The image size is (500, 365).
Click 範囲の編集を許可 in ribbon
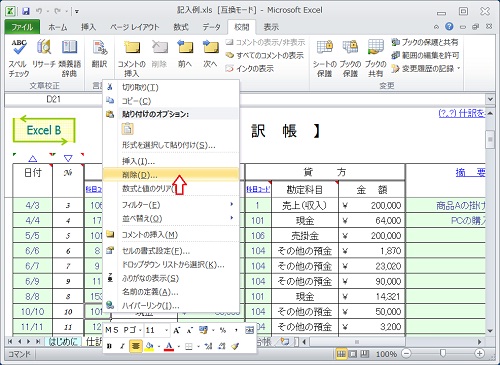point(425,55)
